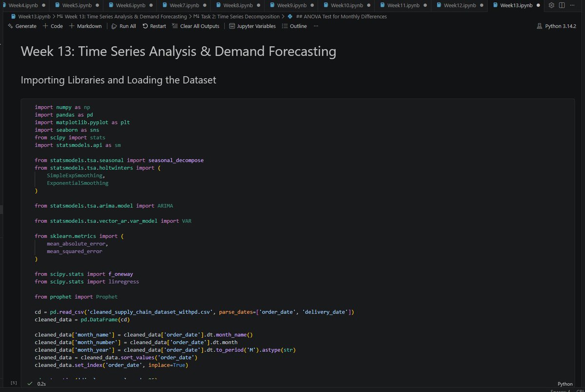Click the 'from scipy.stats import linregress' line
Screen dimensions: 585x392
pyautogui.click(x=87, y=281)
